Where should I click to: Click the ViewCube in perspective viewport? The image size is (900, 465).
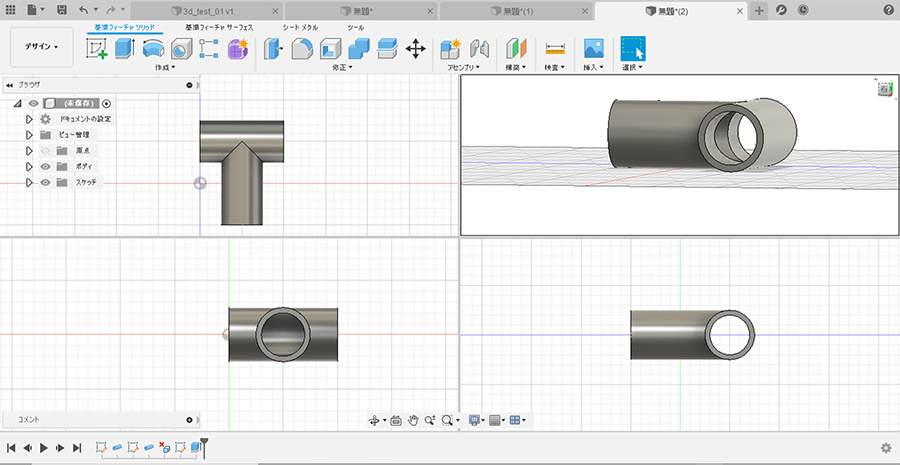[885, 89]
